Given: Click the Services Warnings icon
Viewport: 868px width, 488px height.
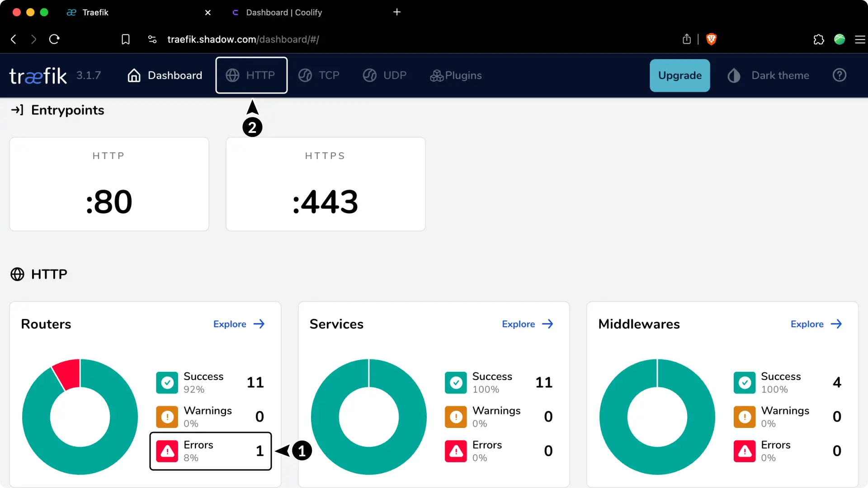Looking at the screenshot, I should (456, 417).
